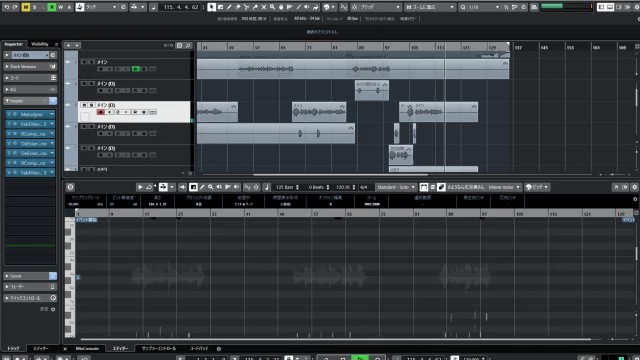This screenshot has width=640, height=360.
Task: Select the Split scissors tool
Action: pyautogui.click(x=246, y=7)
